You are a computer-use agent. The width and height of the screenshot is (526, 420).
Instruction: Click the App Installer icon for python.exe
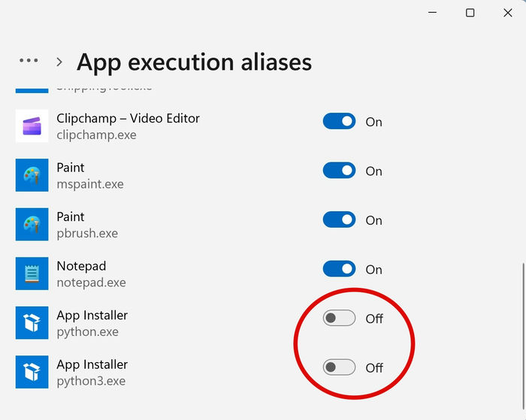[32, 323]
